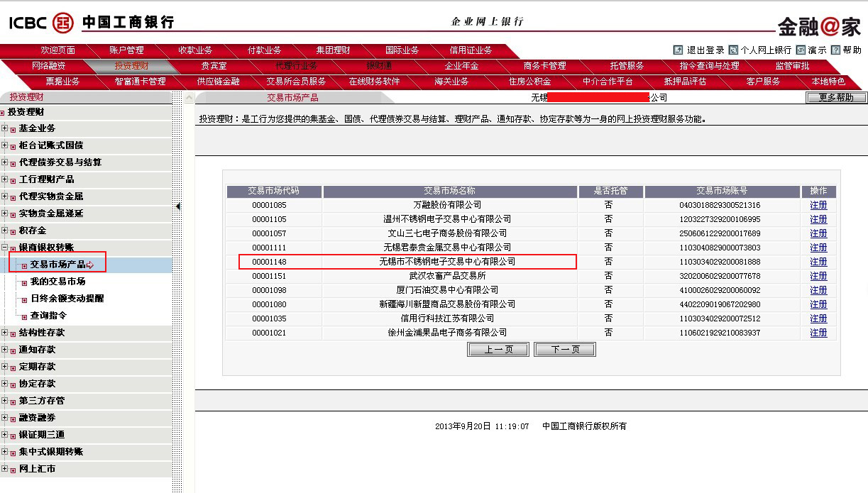
Task: Click account number 1103034029200072512
Action: (x=720, y=318)
